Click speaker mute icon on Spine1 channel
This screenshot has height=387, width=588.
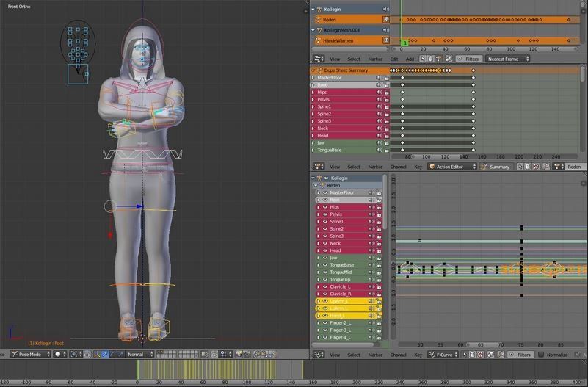pos(379,106)
